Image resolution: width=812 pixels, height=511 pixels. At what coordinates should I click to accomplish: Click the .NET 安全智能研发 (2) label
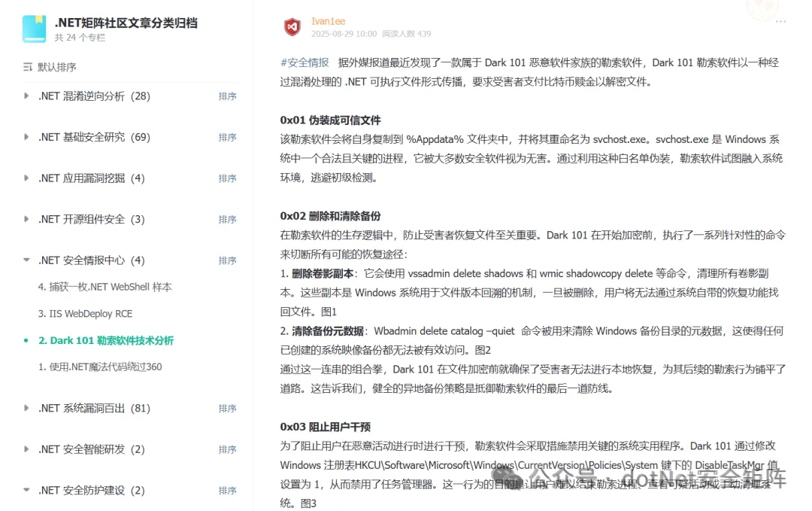92,449
